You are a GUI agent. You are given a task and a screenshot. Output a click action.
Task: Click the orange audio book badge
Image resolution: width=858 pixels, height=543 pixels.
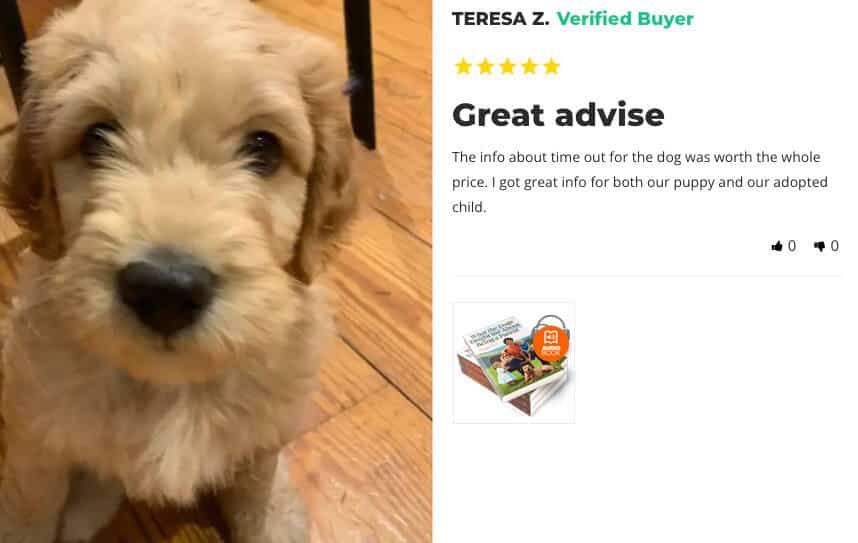coord(550,343)
